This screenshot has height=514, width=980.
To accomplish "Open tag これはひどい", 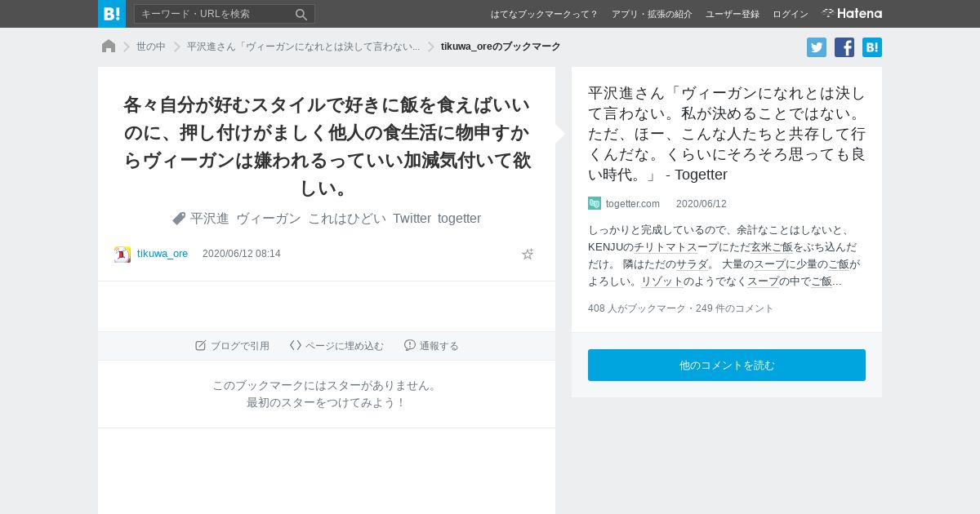I will tap(347, 218).
